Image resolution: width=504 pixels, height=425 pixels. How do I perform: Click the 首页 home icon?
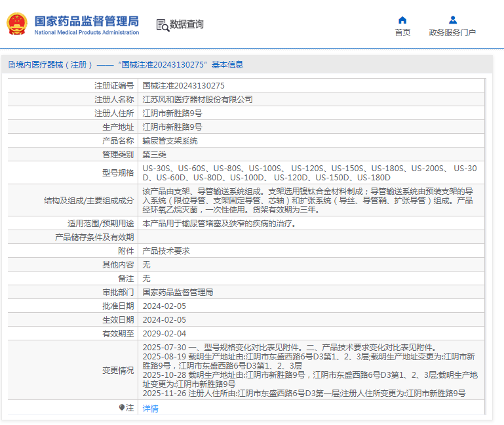coord(402,20)
